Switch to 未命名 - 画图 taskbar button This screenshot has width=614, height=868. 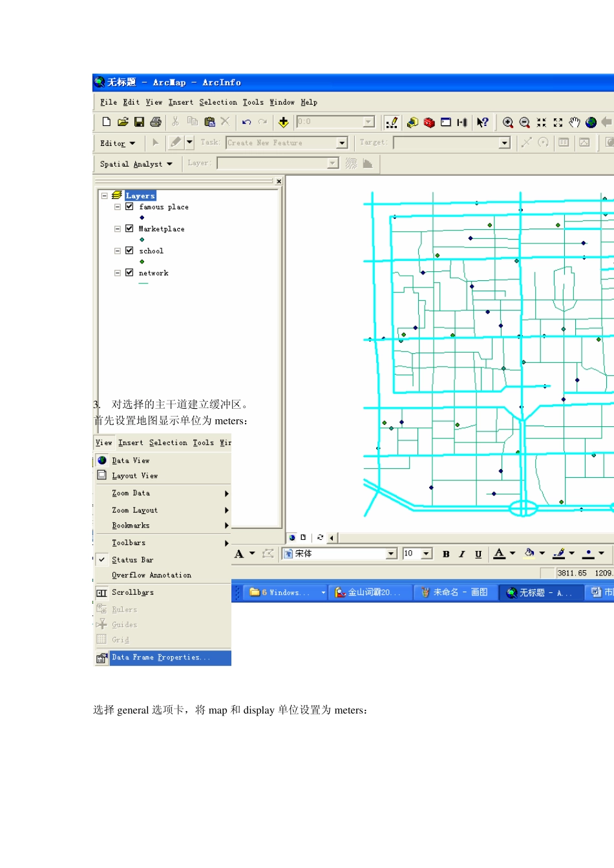456,592
